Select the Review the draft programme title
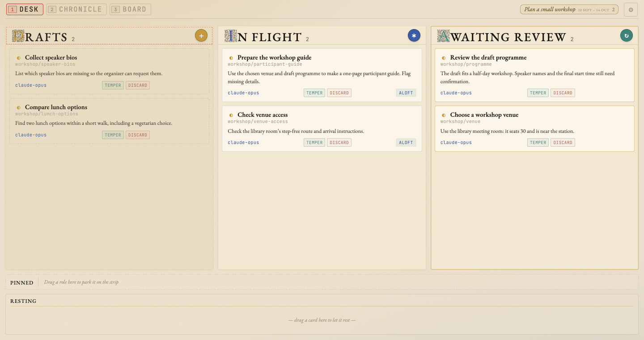The width and height of the screenshot is (644, 340). click(x=488, y=58)
